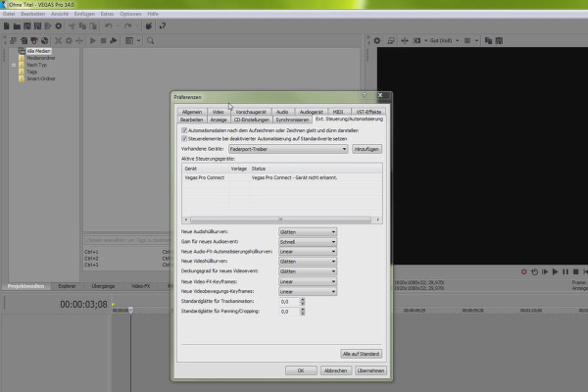Switch to the 'Synchronisieren' preferences tab
Screen dimensions: 588x392
pyautogui.click(x=292, y=120)
